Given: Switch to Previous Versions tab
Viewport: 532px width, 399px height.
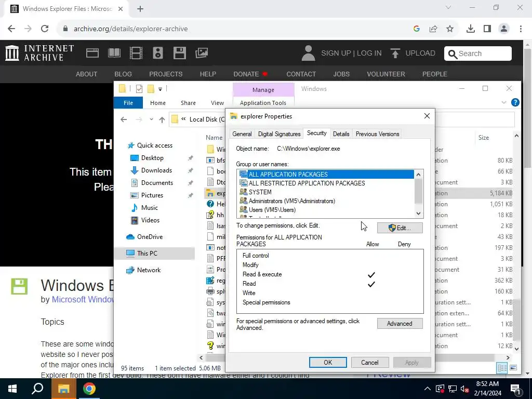Looking at the screenshot, I should click(x=377, y=134).
